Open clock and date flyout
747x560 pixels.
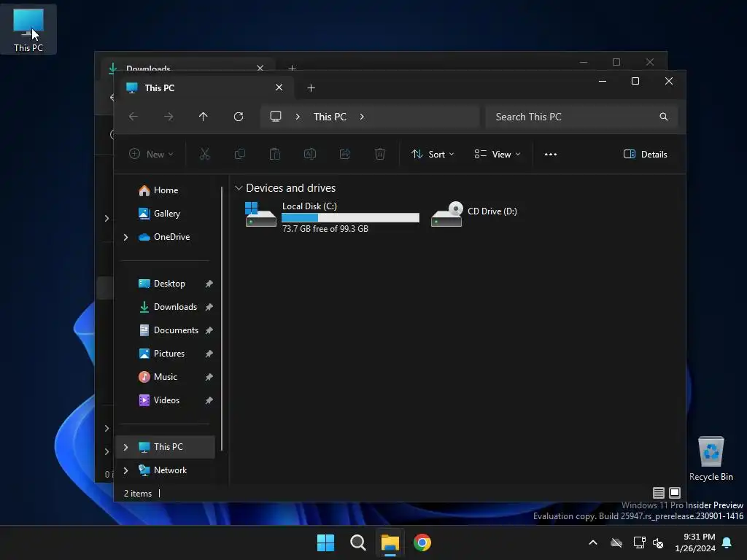[x=695, y=542]
